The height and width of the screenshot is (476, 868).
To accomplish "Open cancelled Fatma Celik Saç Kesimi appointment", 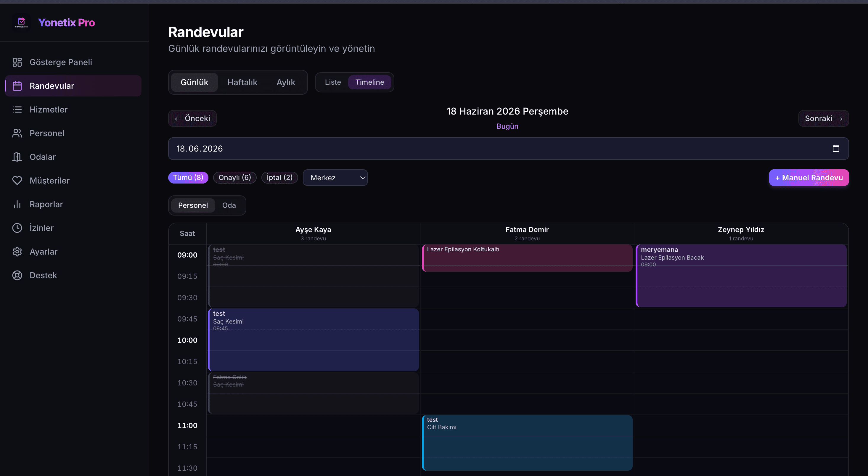I will click(314, 393).
